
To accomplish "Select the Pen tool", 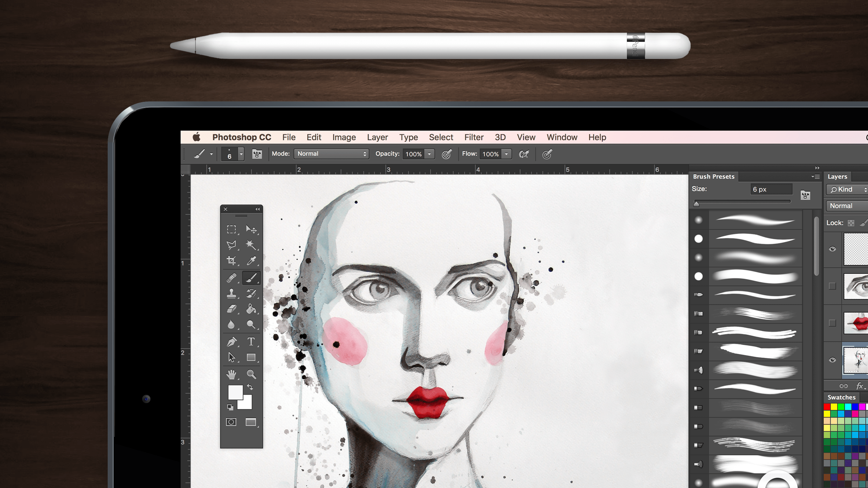I will tap(231, 341).
